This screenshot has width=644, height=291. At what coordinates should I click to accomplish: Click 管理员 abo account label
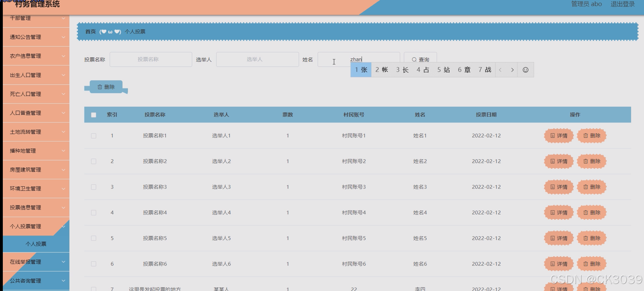tap(586, 4)
